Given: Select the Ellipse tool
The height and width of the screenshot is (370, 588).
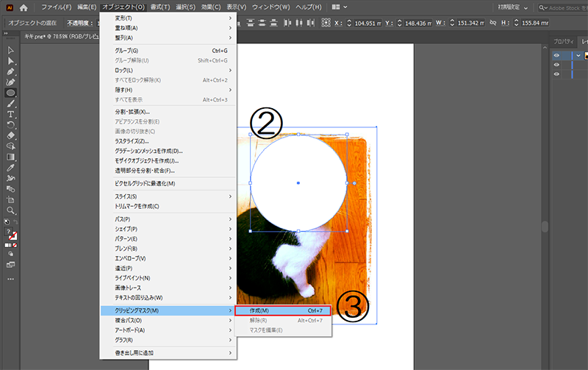Looking at the screenshot, I should click(x=11, y=93).
